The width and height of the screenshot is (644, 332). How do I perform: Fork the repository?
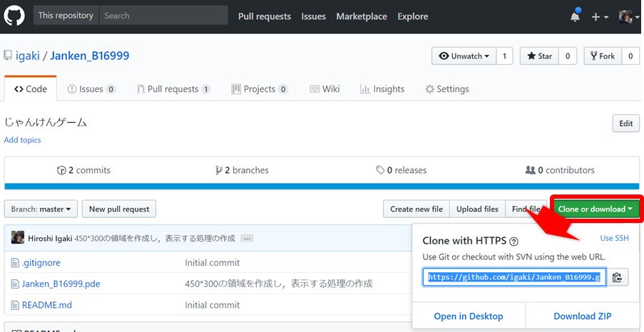(603, 56)
